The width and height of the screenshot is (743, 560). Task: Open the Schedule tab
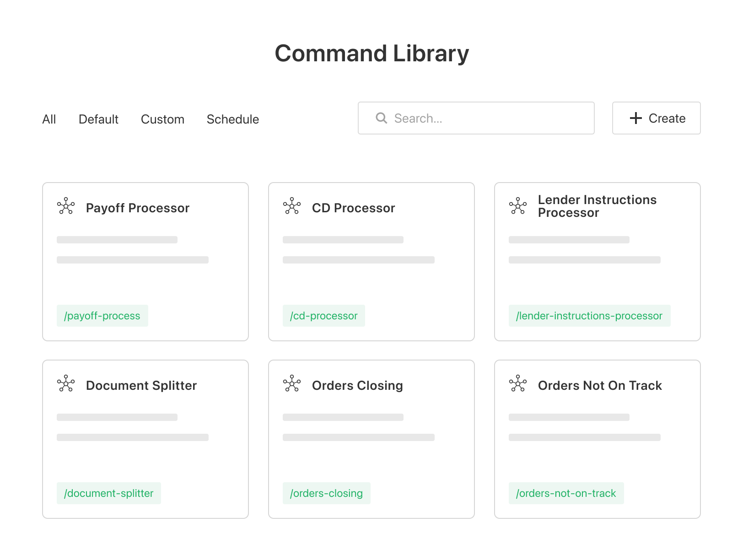(x=232, y=119)
